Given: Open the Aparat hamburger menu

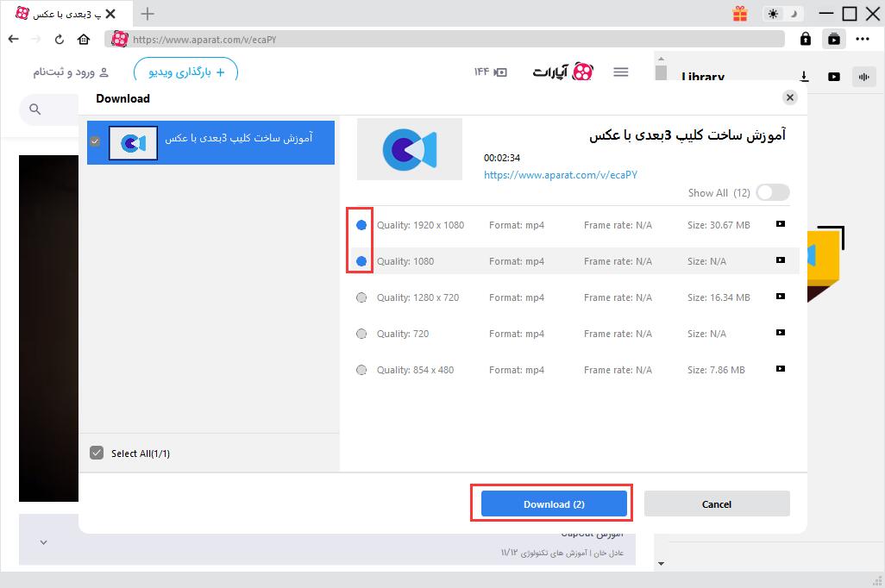Looking at the screenshot, I should pyautogui.click(x=620, y=72).
